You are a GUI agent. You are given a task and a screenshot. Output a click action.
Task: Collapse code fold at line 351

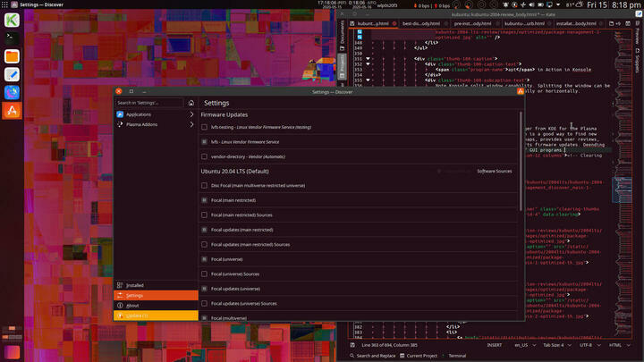[x=368, y=59]
